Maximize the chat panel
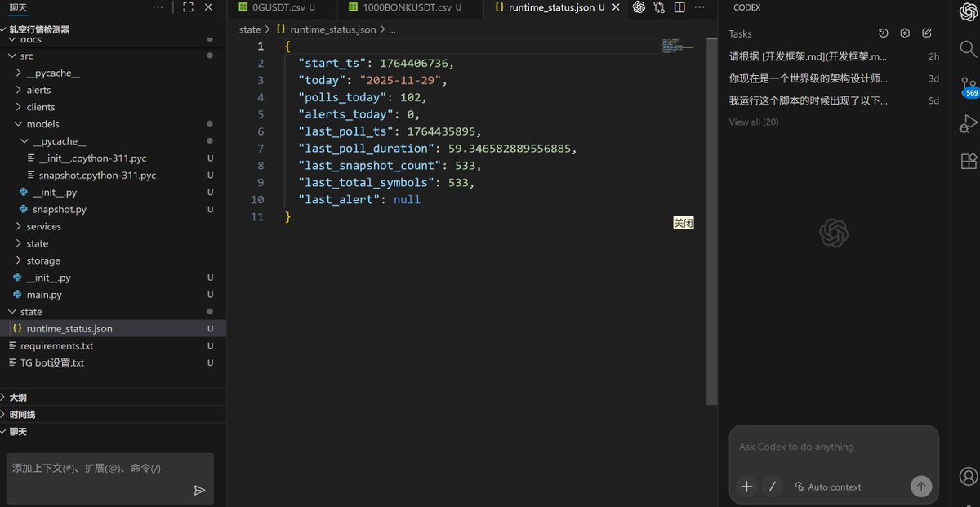 tap(188, 7)
